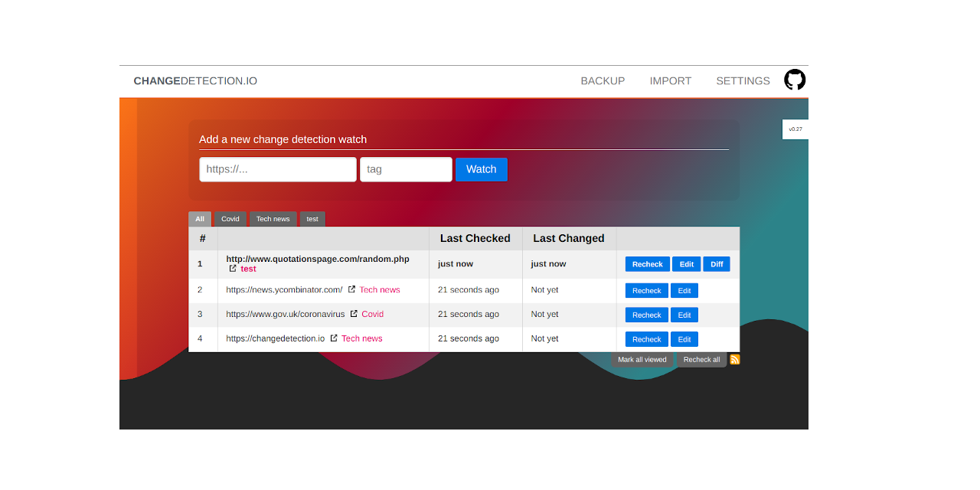This screenshot has height=490, width=980.
Task: Click Mark all viewed button
Action: pos(642,360)
